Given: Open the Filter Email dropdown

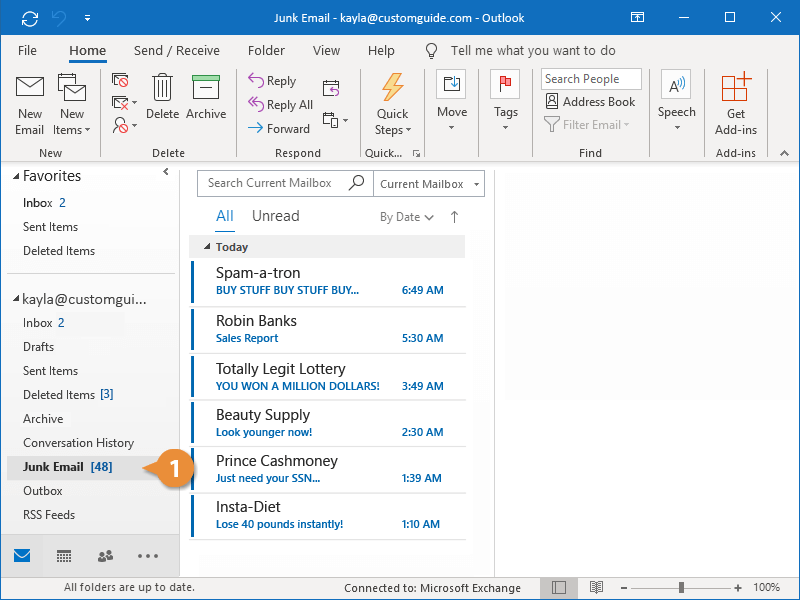Looking at the screenshot, I should pyautogui.click(x=587, y=124).
